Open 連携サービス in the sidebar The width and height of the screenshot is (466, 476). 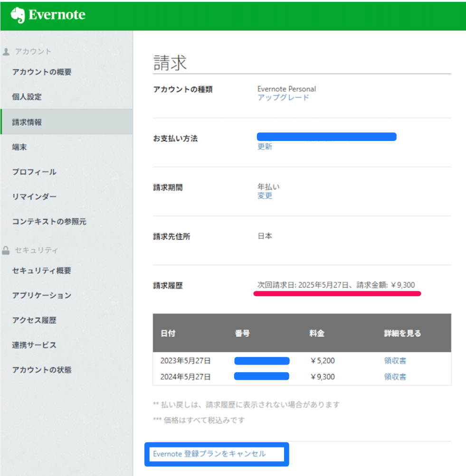[x=34, y=345]
